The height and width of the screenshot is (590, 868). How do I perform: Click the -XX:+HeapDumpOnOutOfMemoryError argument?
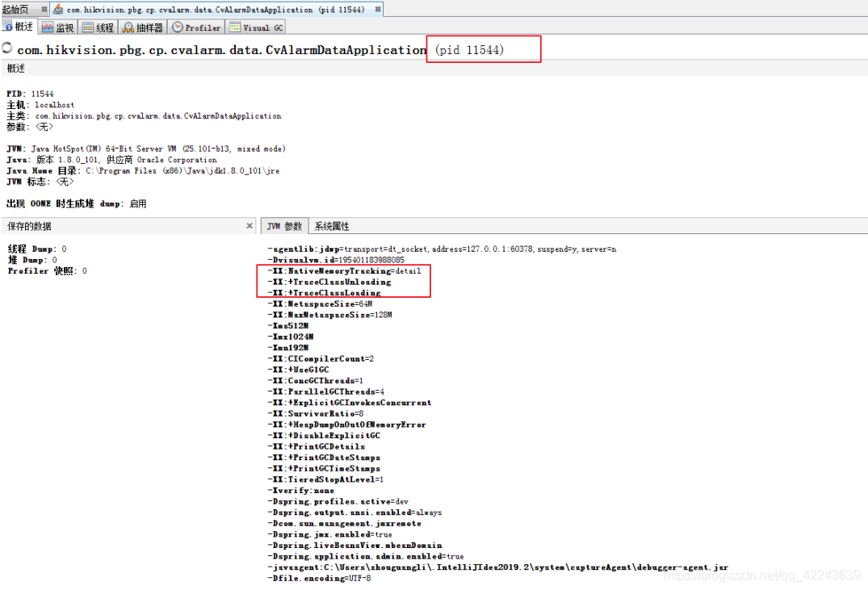(x=347, y=425)
